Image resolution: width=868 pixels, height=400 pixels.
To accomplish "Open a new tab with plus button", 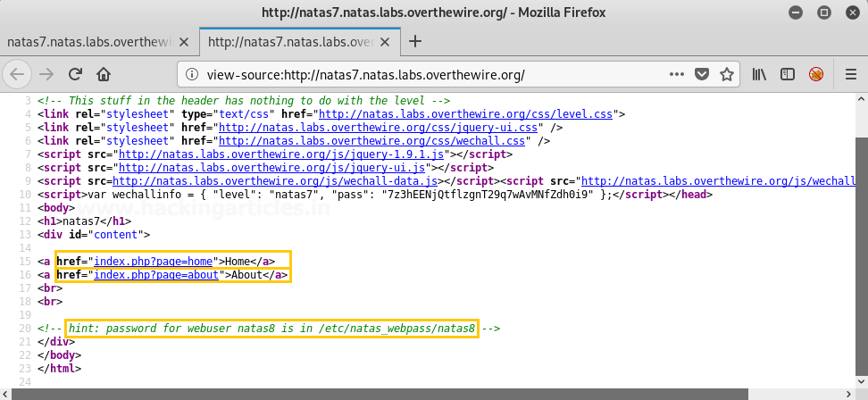I will tap(415, 41).
